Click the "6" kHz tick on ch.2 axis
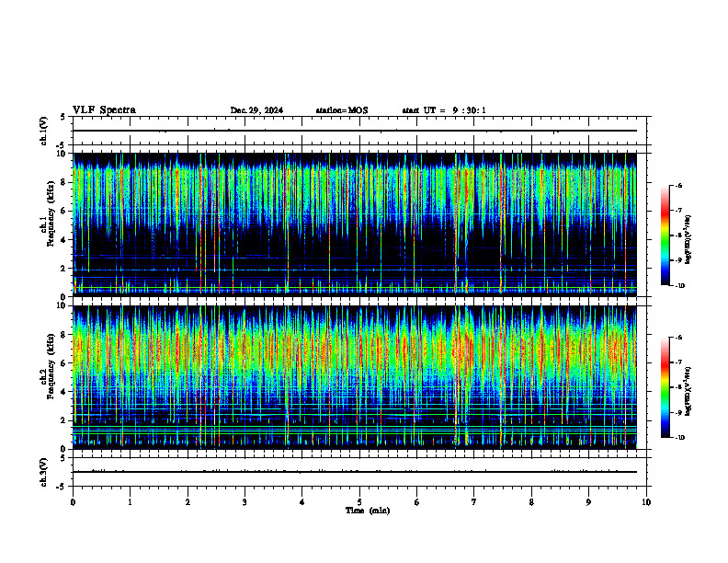728x563 pixels. (63, 363)
